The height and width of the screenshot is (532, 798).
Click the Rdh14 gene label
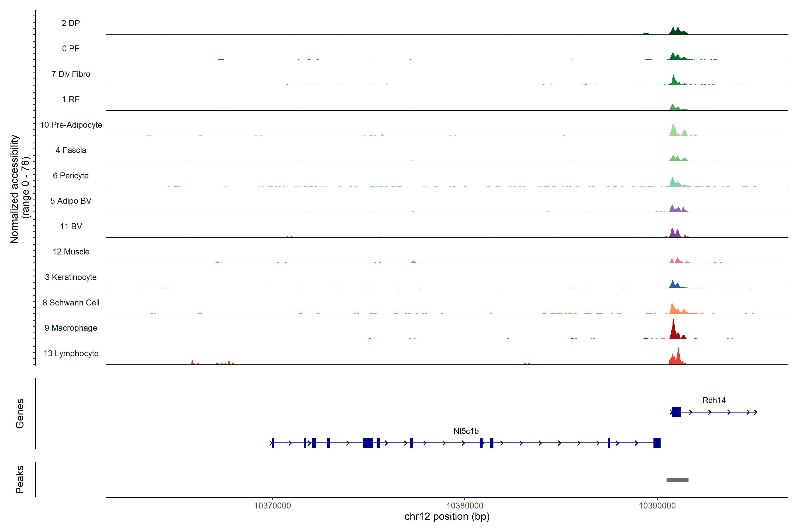tap(714, 400)
